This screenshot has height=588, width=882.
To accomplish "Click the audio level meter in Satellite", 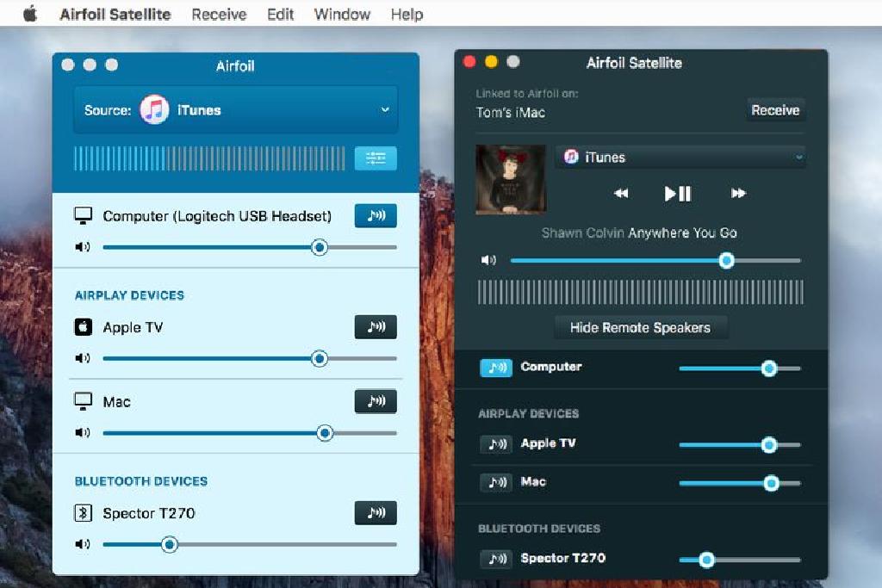I will tap(641, 293).
